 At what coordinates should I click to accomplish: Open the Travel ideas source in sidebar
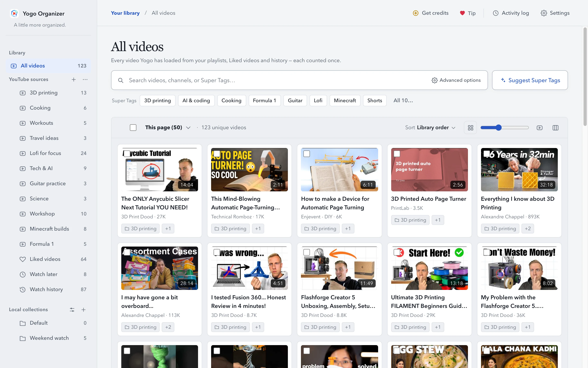(49, 138)
